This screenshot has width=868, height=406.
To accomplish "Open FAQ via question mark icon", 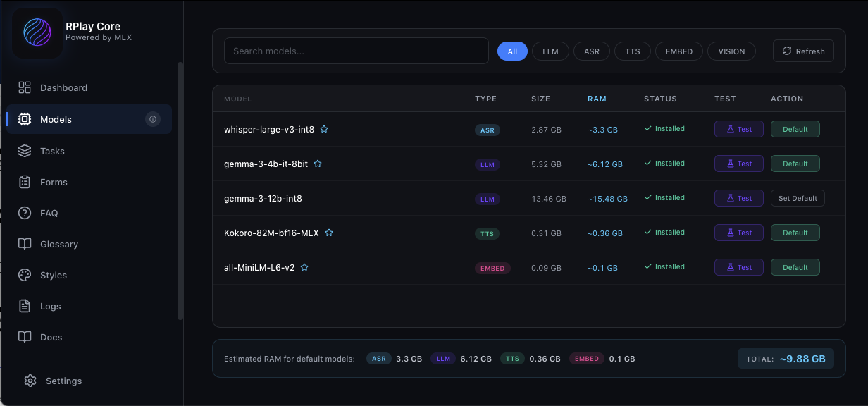I will tap(25, 213).
